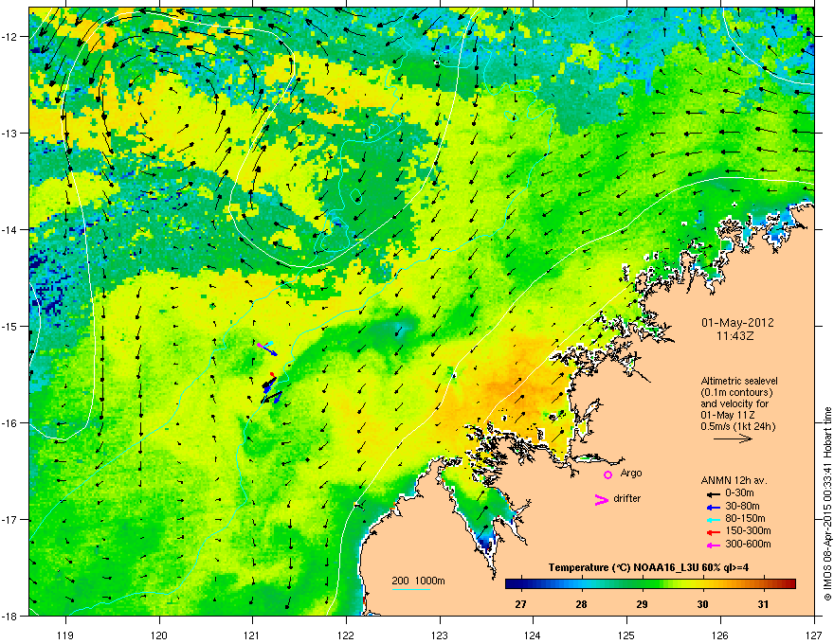
Task: Click the 0.5m/s velocity scale arrow
Action: point(733,438)
